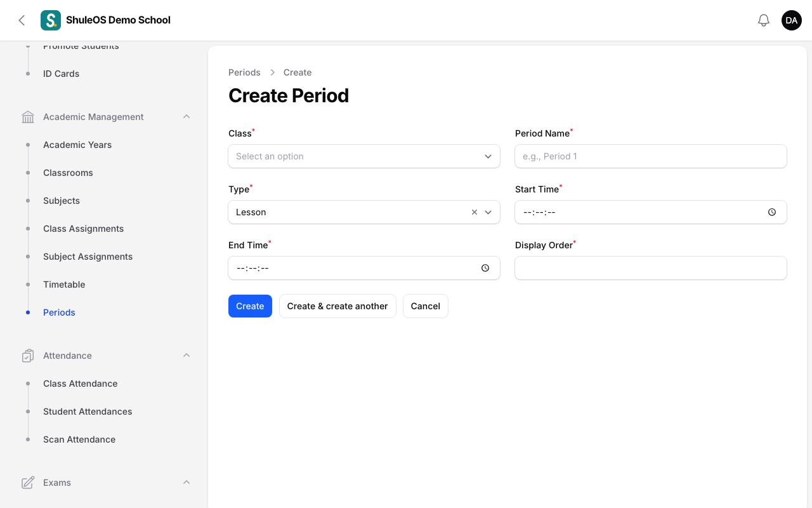The width and height of the screenshot is (812, 508).
Task: Click the Academic Management label
Action: point(93,117)
